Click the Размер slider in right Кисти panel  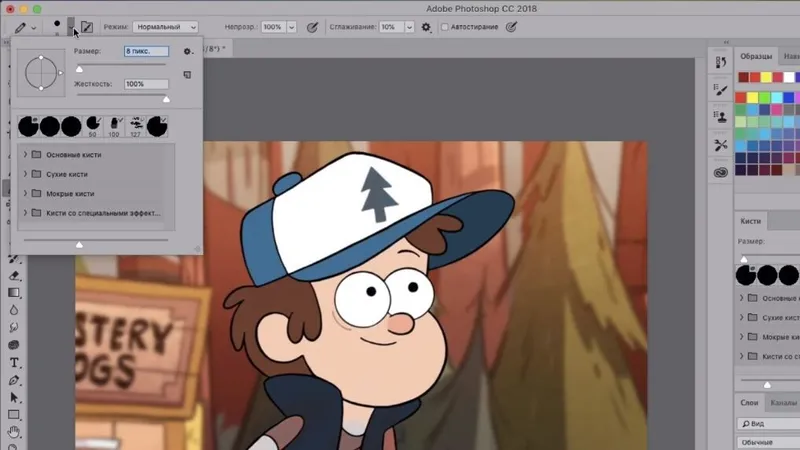click(744, 259)
